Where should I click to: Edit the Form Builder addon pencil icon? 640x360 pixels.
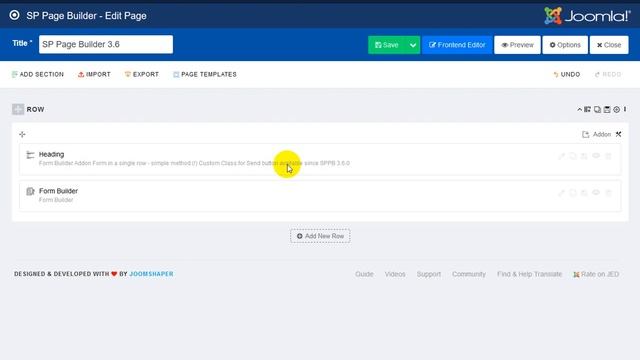[x=562, y=193]
